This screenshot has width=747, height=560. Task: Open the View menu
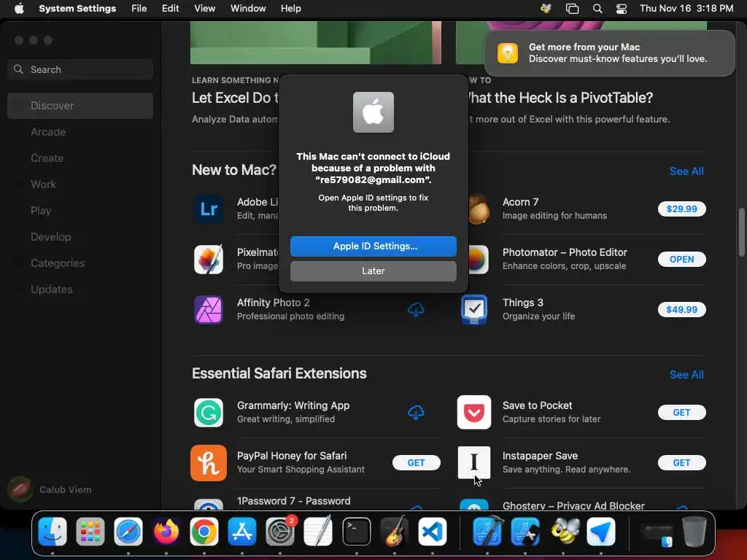click(204, 9)
